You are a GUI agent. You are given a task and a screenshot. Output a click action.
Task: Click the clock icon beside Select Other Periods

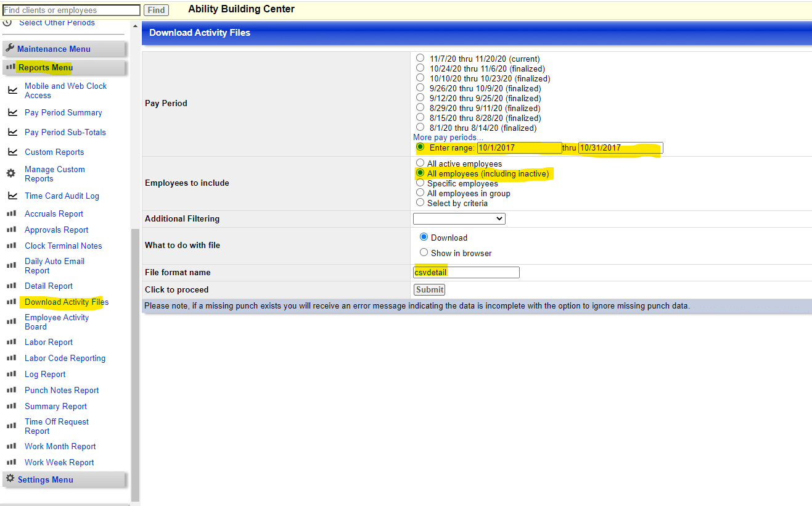click(7, 22)
